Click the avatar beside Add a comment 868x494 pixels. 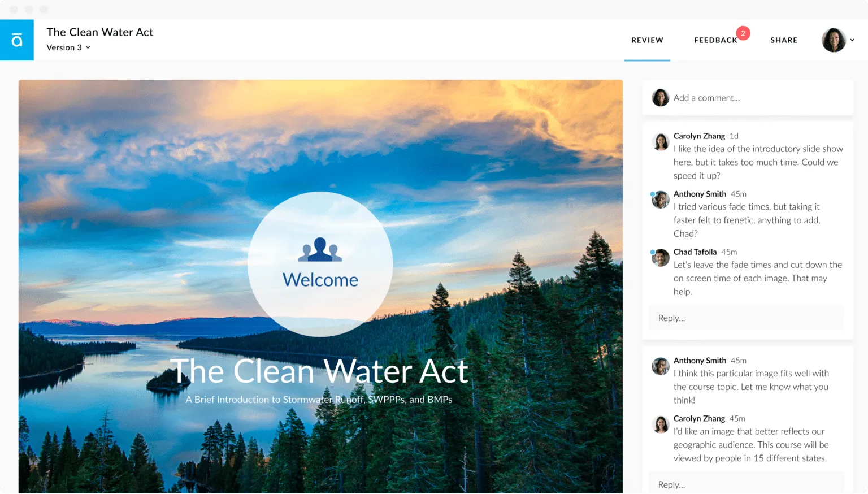661,98
